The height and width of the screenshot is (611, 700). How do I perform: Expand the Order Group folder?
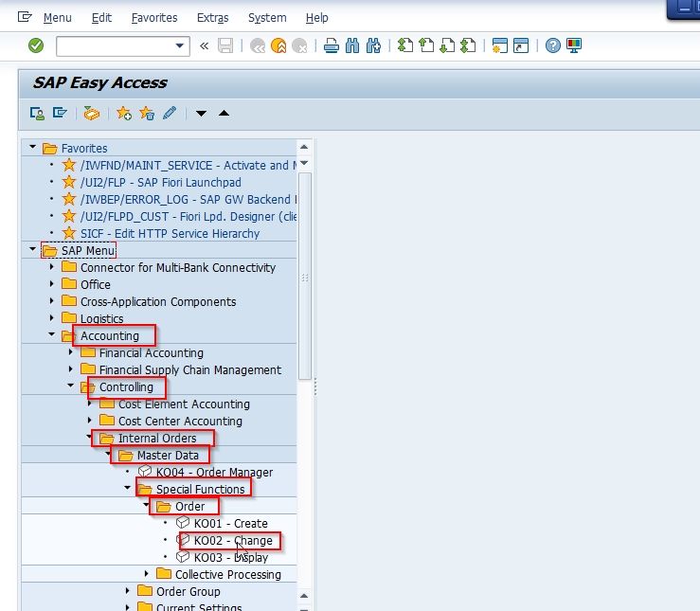127,590
